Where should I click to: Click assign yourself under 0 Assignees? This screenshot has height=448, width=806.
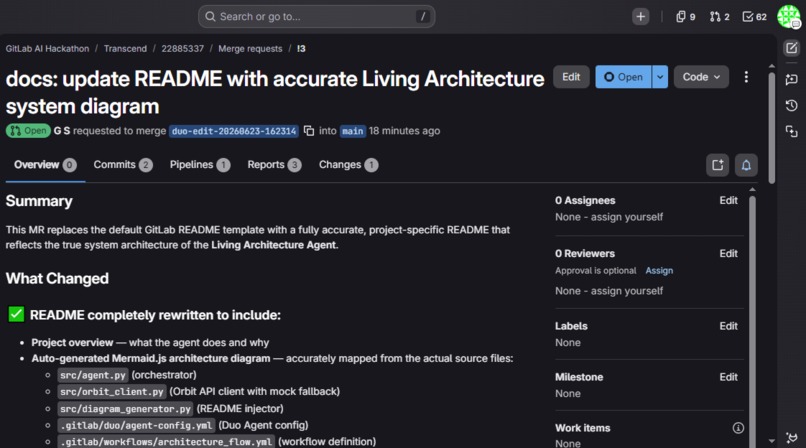[627, 217]
